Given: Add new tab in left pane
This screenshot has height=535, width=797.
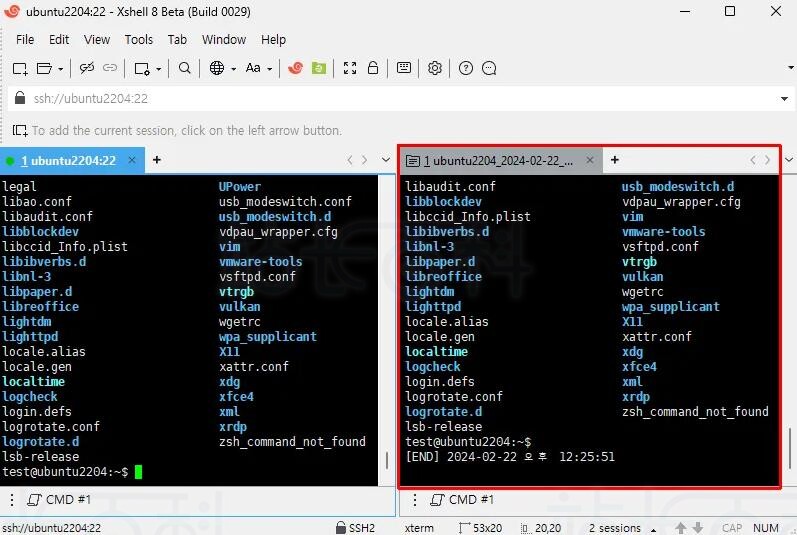Looking at the screenshot, I should [x=157, y=160].
